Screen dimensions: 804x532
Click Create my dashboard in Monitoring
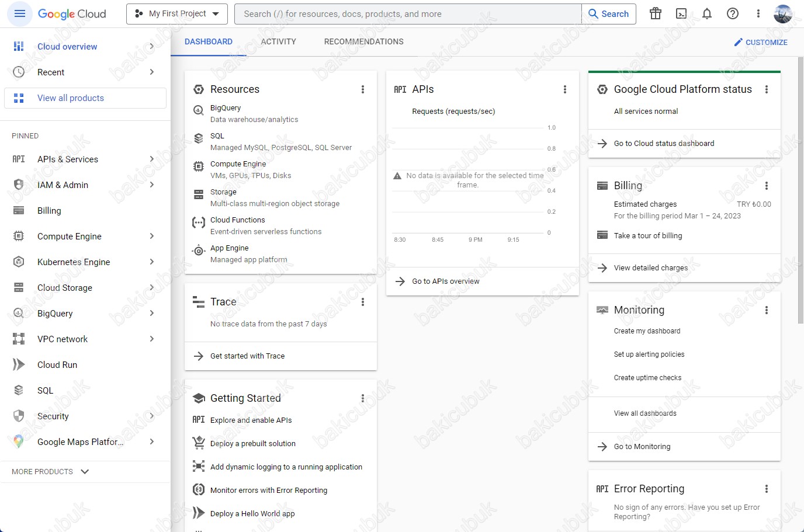click(647, 331)
